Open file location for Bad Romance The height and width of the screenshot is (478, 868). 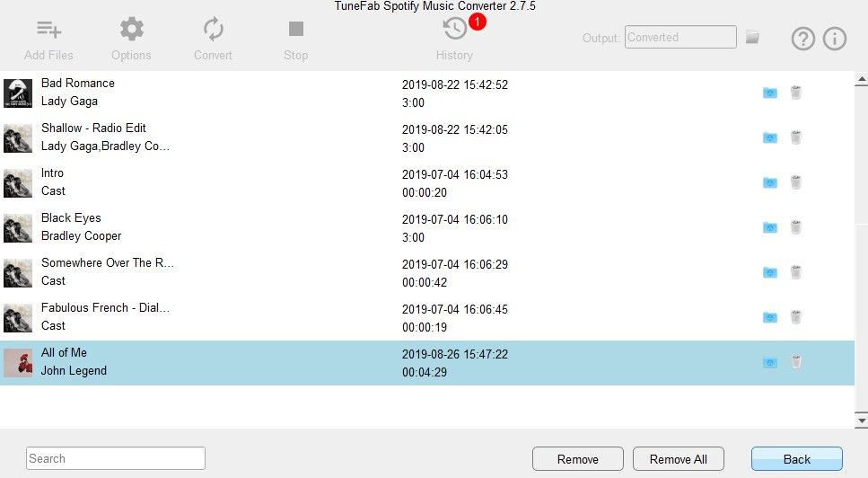770,93
